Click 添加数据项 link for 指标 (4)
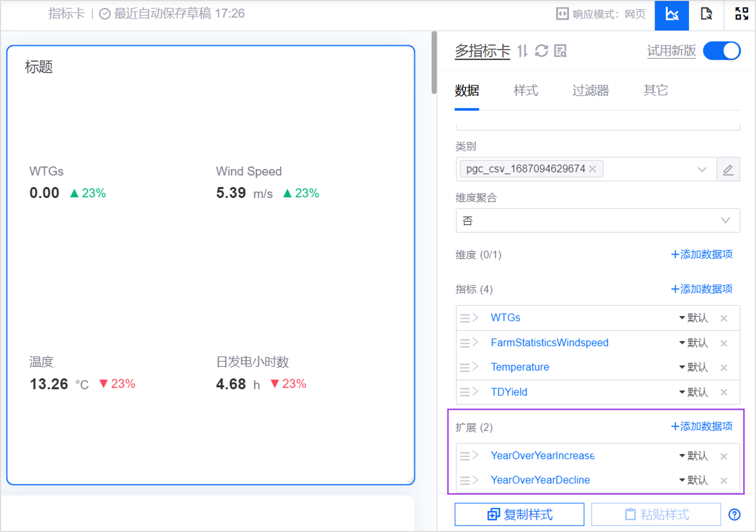 (x=702, y=289)
